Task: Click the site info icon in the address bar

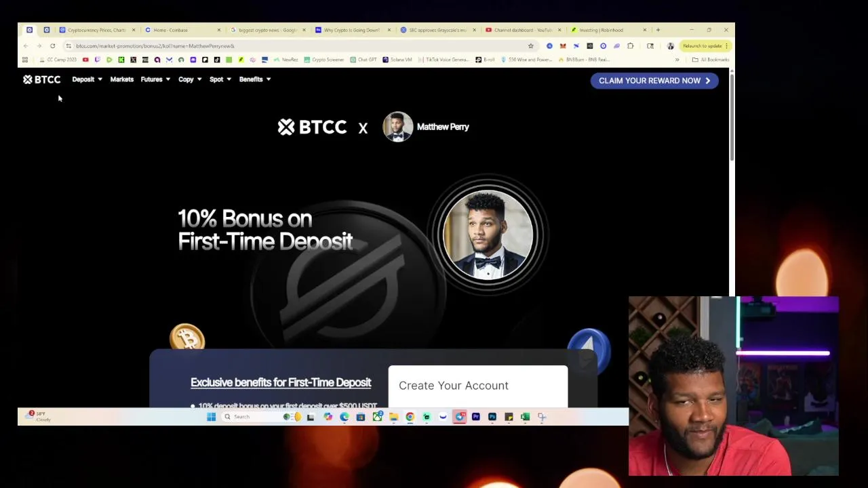Action: 68,46
